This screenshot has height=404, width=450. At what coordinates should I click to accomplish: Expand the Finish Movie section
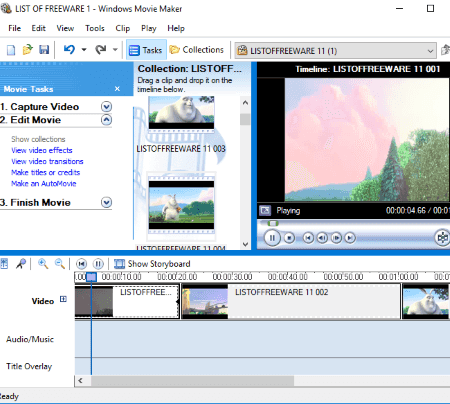pyautogui.click(x=106, y=202)
